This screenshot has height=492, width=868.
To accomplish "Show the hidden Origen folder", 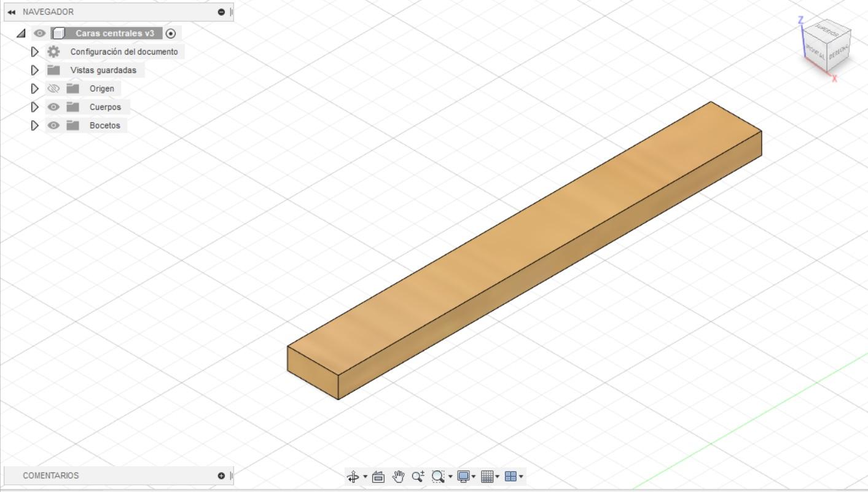I will pos(54,88).
